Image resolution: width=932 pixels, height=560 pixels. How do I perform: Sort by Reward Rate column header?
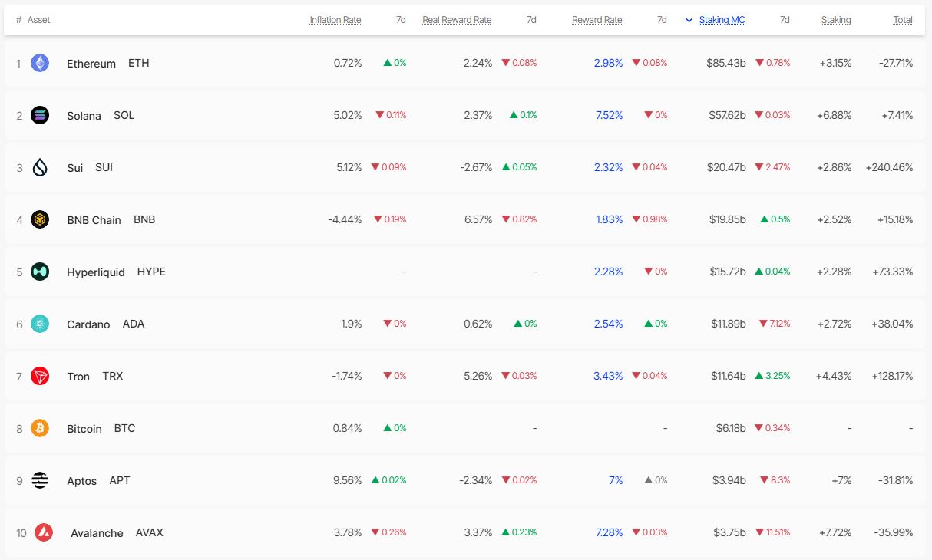pyautogui.click(x=597, y=20)
